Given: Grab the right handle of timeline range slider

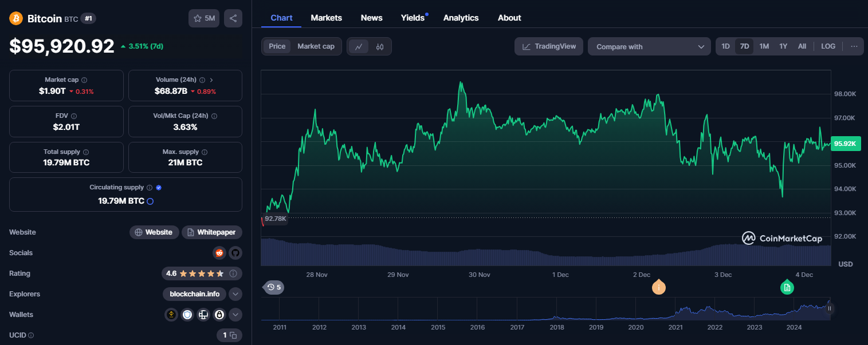Looking at the screenshot, I should [x=829, y=308].
